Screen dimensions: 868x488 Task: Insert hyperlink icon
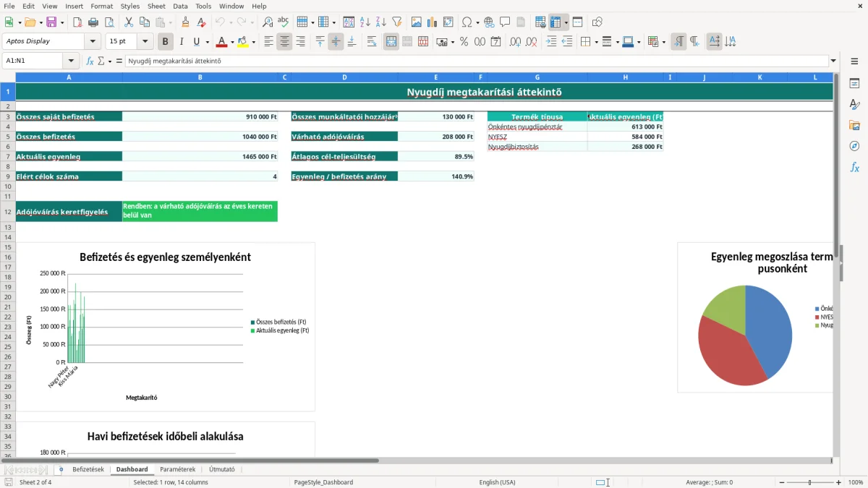pos(489,22)
